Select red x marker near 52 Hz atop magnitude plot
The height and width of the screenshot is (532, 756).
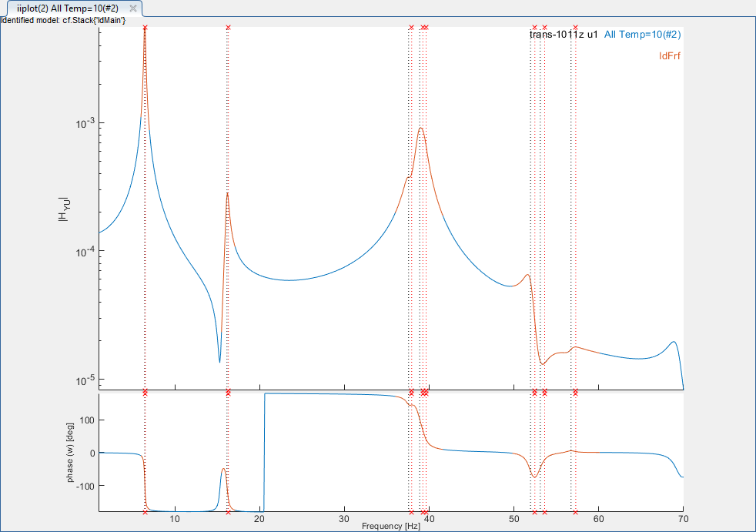[x=534, y=28]
